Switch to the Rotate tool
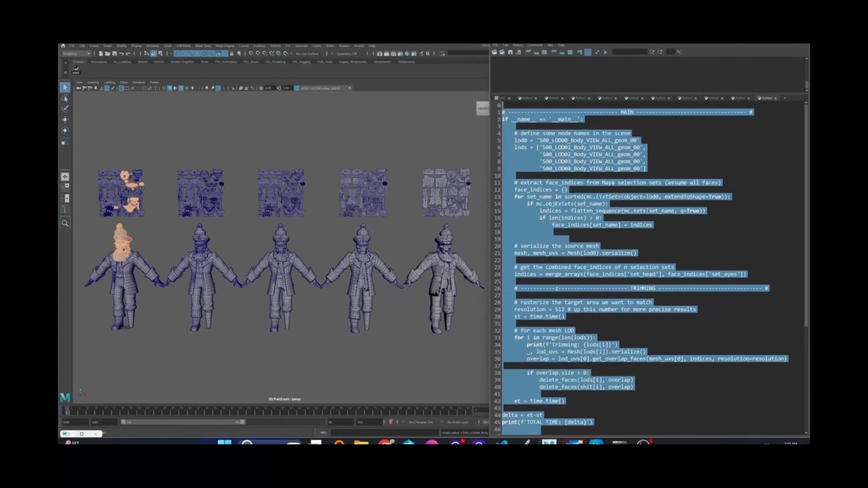 coord(65,130)
